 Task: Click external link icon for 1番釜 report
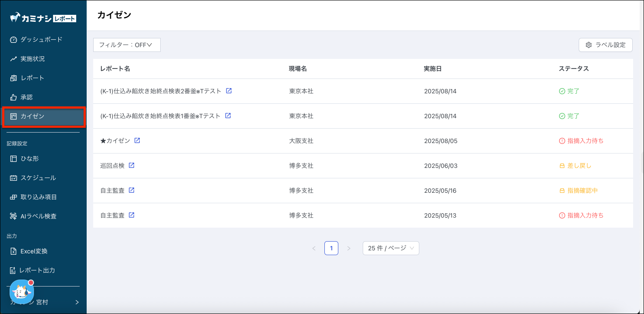228,116
